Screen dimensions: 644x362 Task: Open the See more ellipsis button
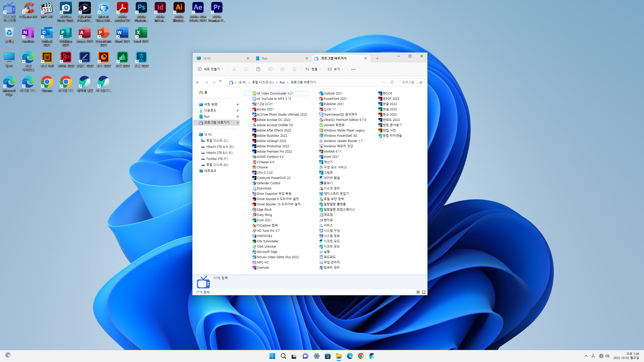pos(353,69)
